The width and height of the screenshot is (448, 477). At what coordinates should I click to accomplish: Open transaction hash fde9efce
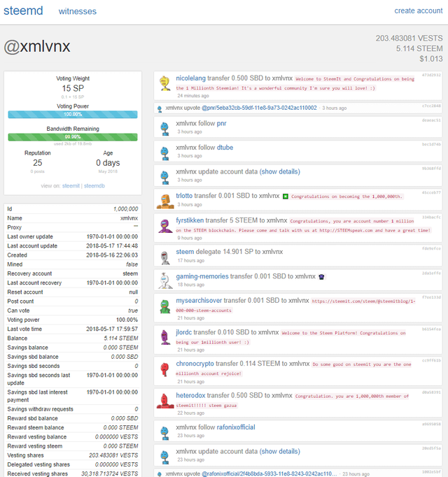click(x=431, y=248)
